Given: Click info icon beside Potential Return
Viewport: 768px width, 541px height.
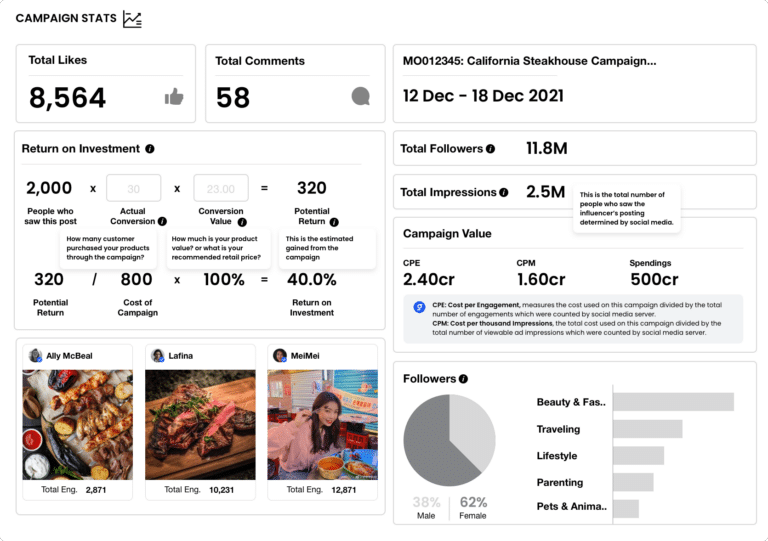Looking at the screenshot, I should pyautogui.click(x=334, y=221).
